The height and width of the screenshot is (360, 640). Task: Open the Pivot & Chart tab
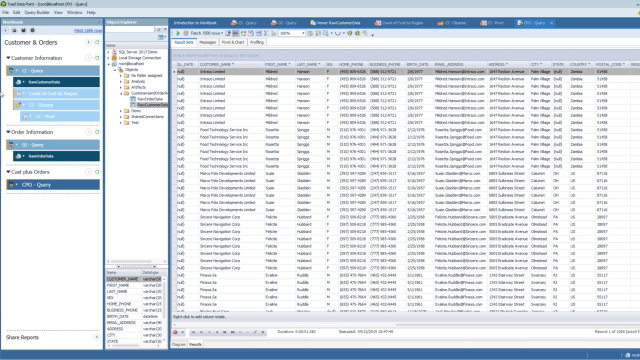233,42
